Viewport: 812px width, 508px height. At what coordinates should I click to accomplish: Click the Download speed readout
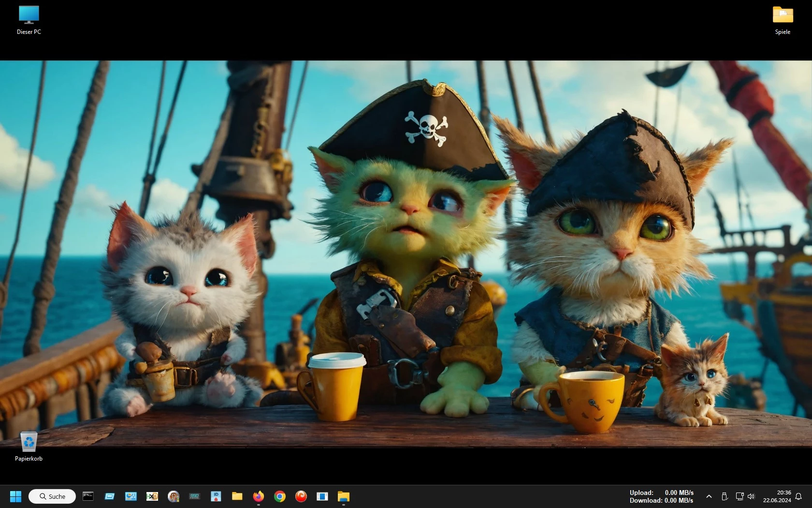(661, 500)
